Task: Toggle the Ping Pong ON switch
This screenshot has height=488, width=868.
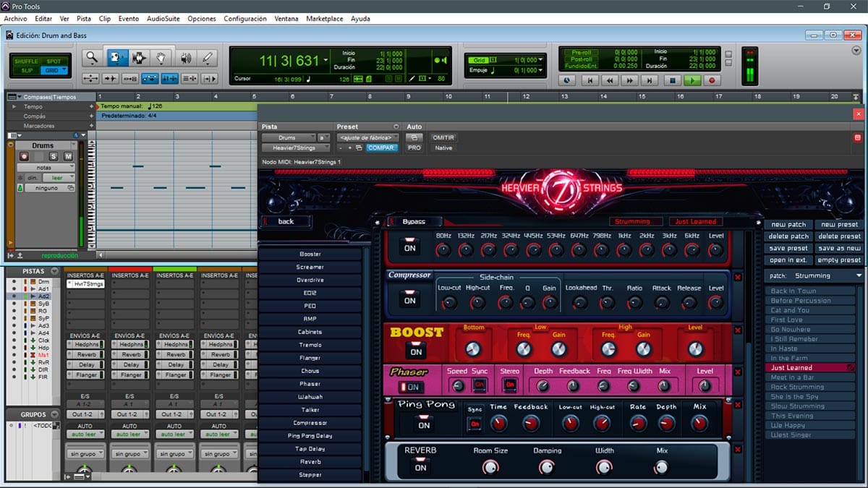Action: (425, 425)
